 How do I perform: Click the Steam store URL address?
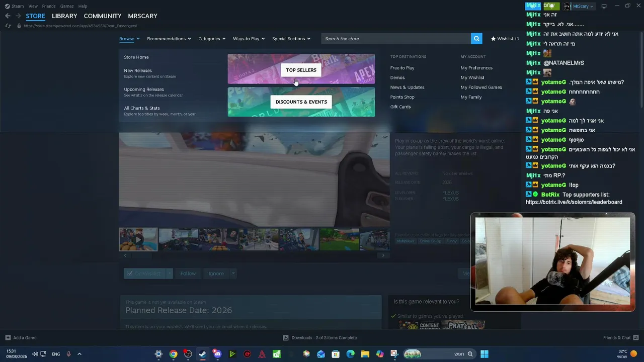coord(80,26)
